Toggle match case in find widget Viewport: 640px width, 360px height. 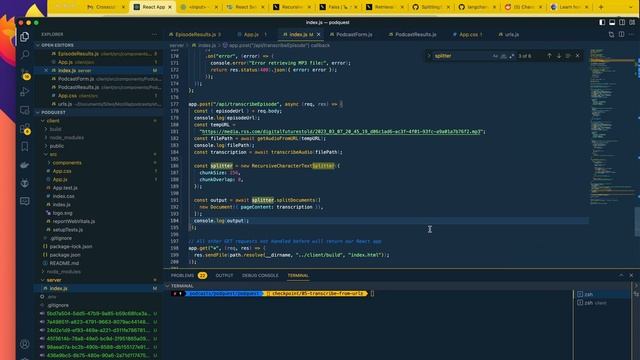click(495, 56)
